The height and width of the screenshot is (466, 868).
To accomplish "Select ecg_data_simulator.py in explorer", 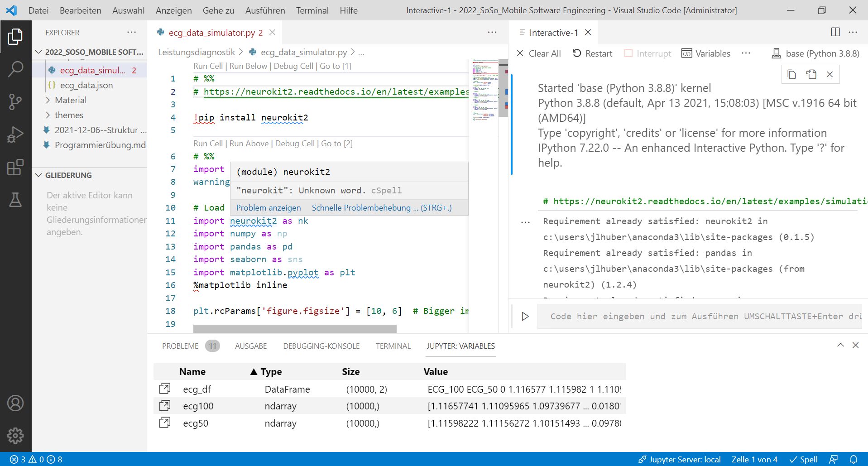I will 90,70.
